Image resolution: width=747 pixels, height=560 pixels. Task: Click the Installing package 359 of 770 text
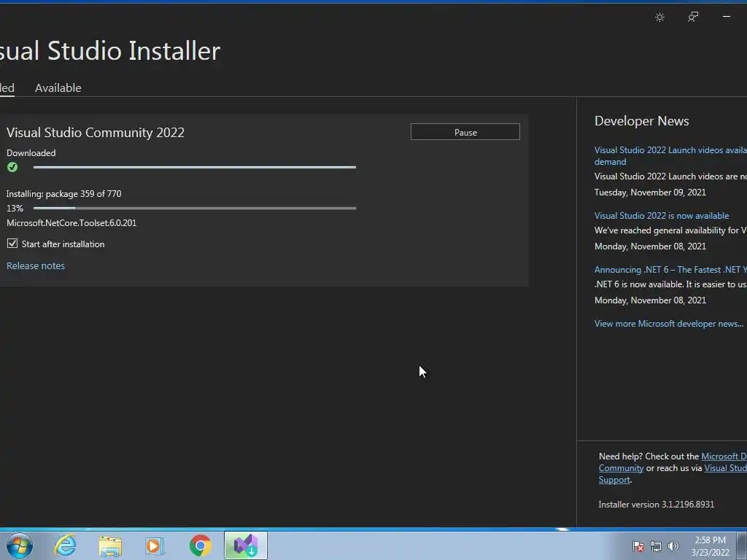(x=64, y=194)
